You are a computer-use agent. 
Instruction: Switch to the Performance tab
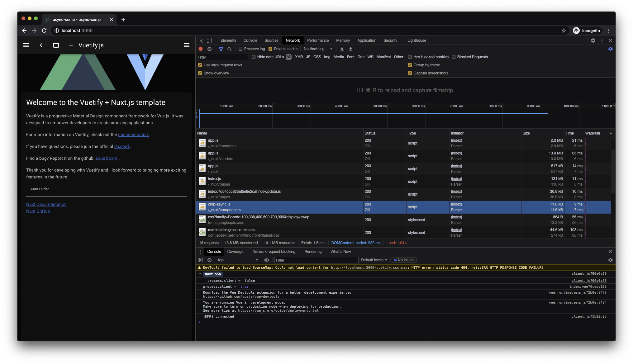(x=318, y=40)
